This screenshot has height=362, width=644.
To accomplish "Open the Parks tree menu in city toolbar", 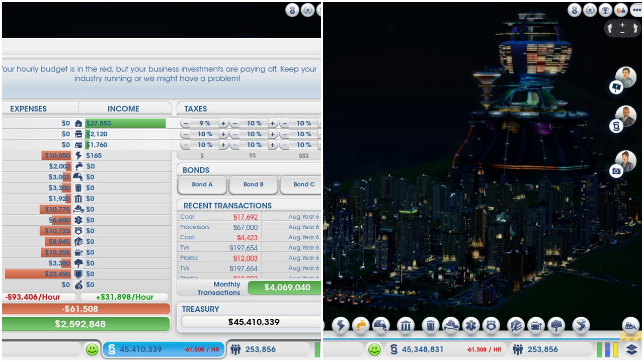I will (x=556, y=325).
